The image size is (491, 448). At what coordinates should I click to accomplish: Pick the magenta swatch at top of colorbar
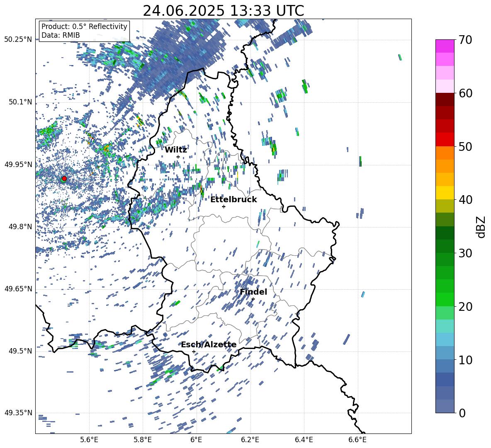click(x=445, y=46)
